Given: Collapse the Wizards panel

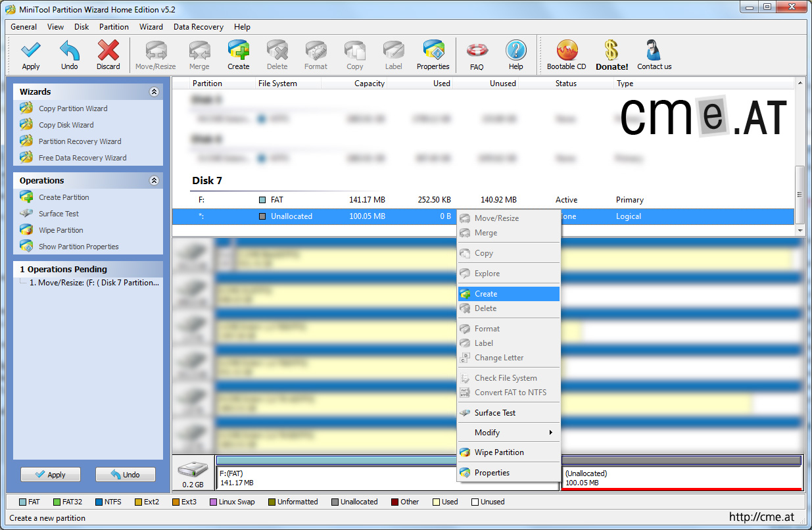Looking at the screenshot, I should click(154, 92).
